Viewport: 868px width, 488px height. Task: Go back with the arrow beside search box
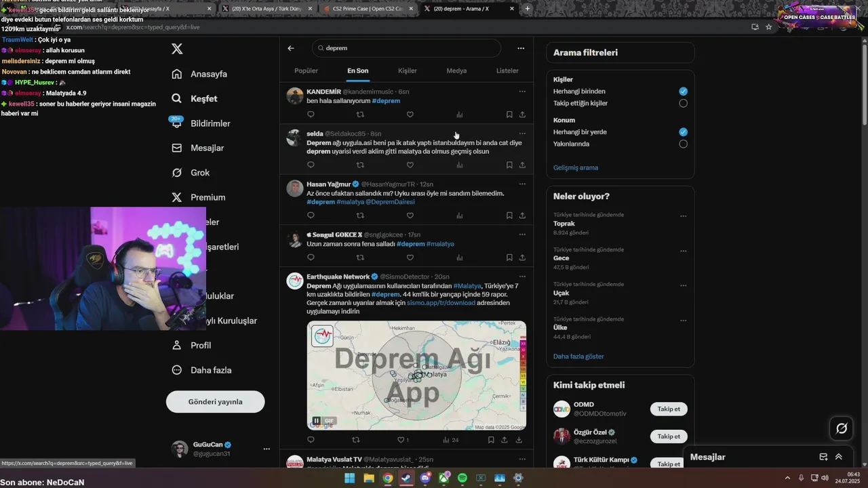pos(291,48)
